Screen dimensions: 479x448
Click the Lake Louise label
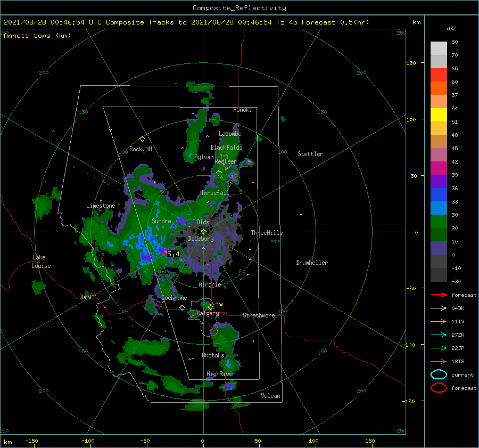coord(41,262)
